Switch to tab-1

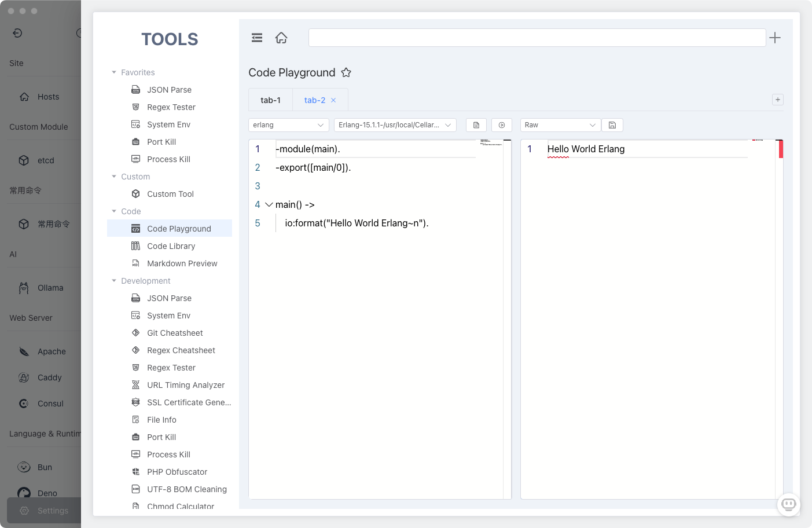[x=270, y=100]
